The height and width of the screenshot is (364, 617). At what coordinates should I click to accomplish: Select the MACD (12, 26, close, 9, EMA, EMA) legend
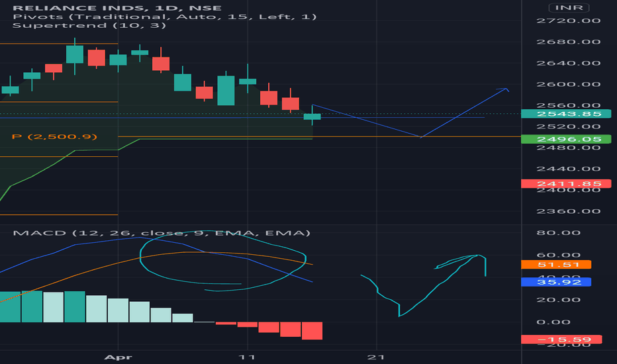tap(162, 233)
